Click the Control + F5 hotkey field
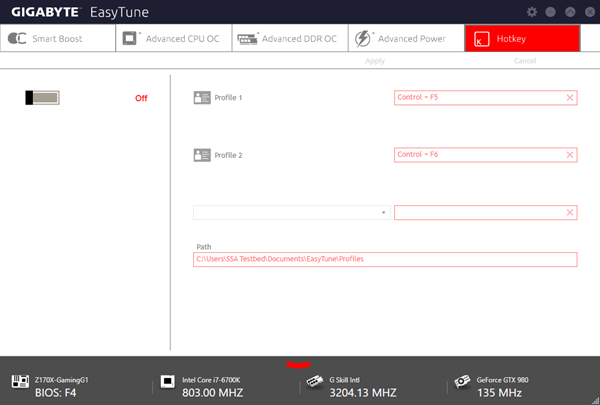 (486, 98)
